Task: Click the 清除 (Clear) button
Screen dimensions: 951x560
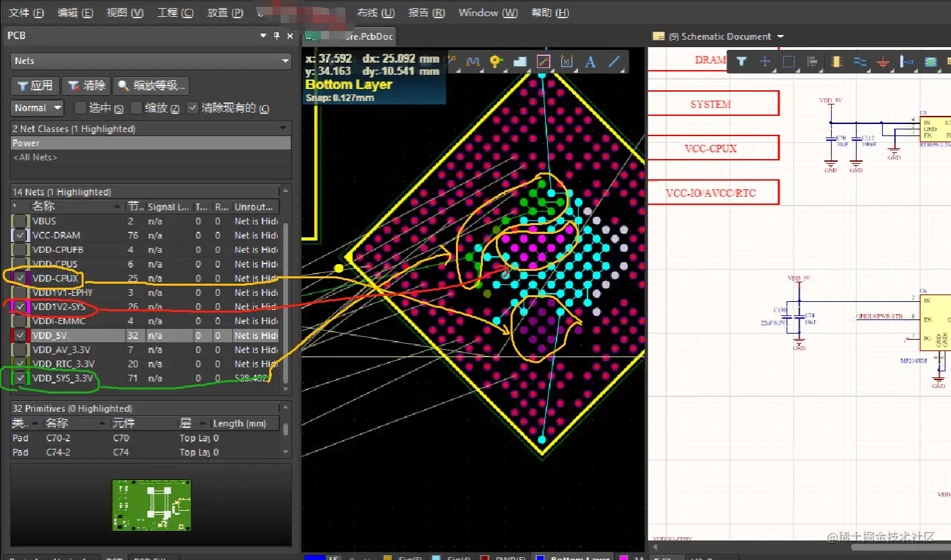Action: click(86, 86)
